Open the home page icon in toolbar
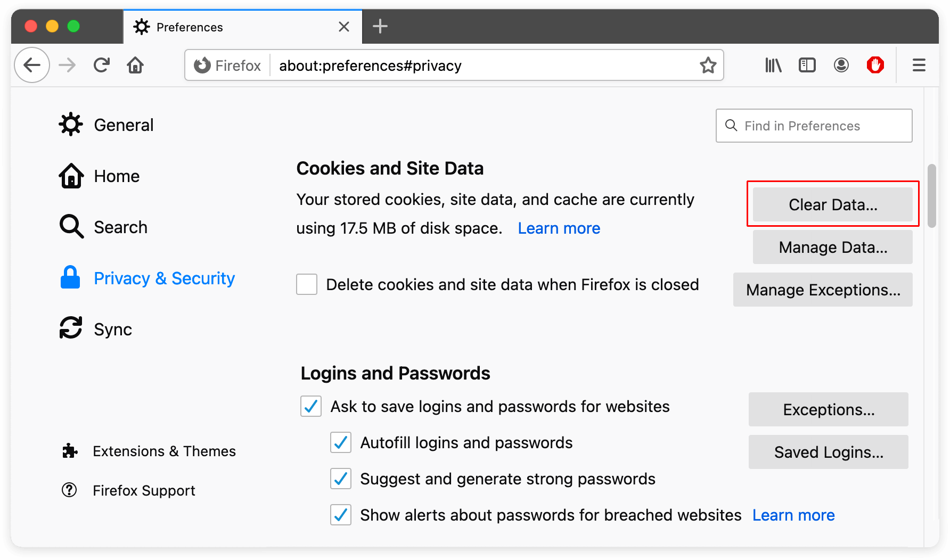950x560 pixels. 135,65
